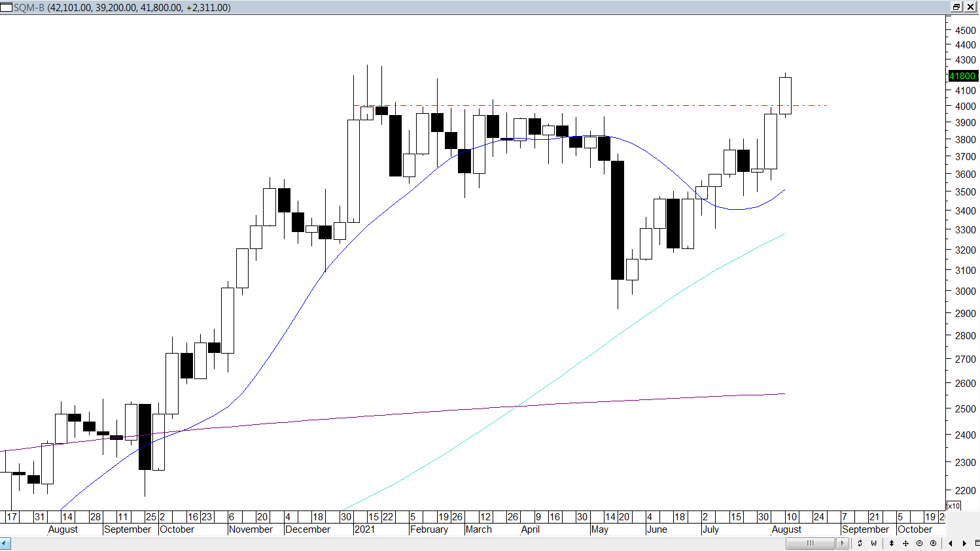This screenshot has width=980, height=551.
Task: Click the 3000 price axis label
Action: point(966,292)
